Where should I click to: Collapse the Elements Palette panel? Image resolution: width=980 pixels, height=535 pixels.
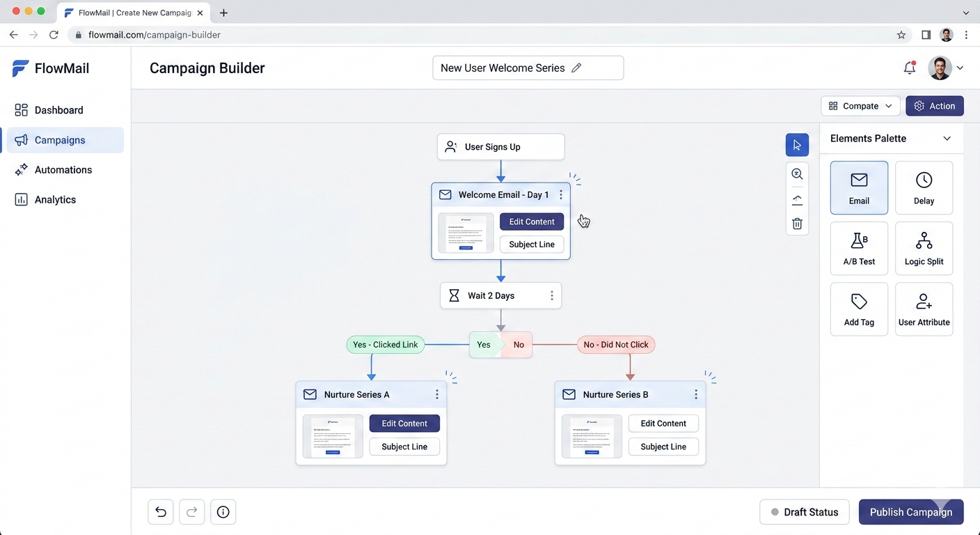947,139
